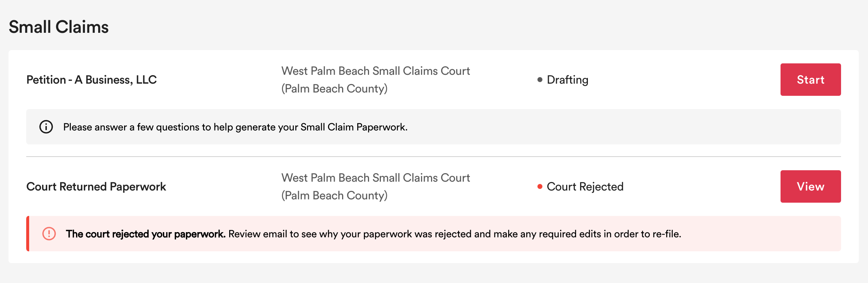Click the 'Please answer a few questions' message
The image size is (868, 283).
point(235,127)
